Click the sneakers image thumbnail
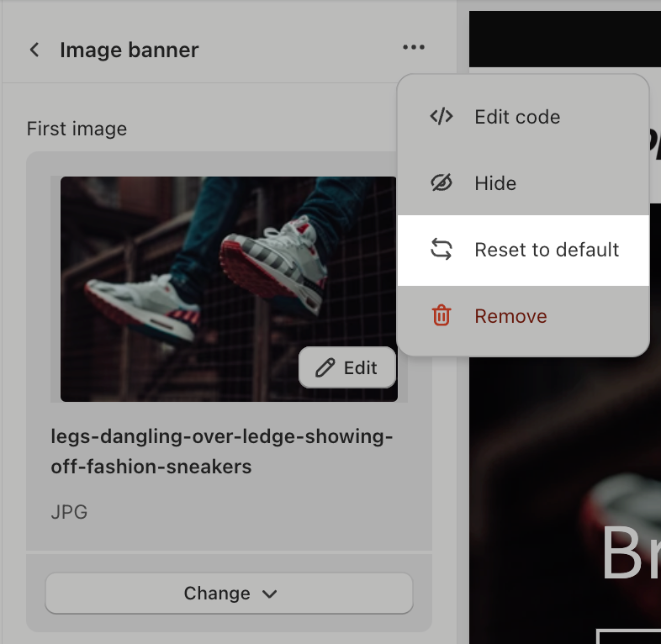 pyautogui.click(x=229, y=289)
